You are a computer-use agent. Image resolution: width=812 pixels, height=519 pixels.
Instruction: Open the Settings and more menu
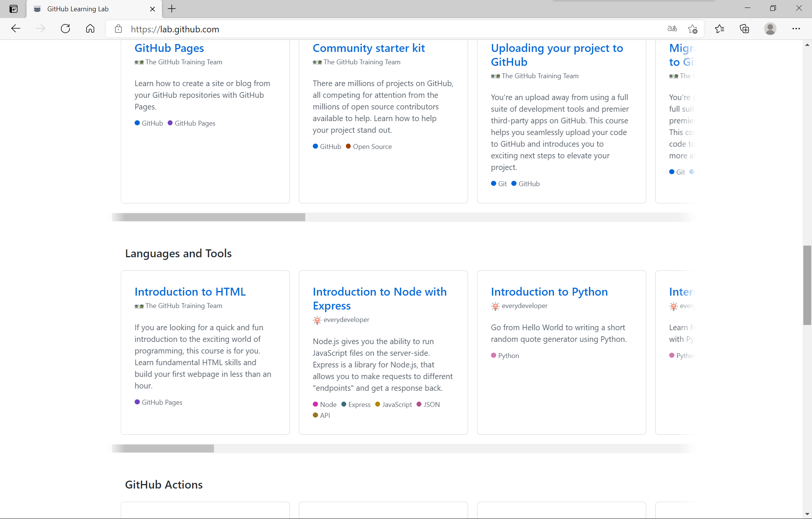pos(796,29)
